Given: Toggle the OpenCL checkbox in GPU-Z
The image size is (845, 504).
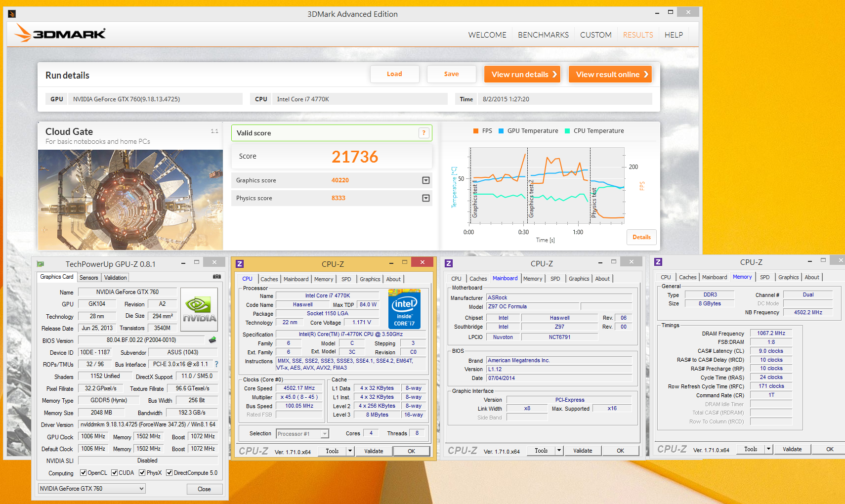Looking at the screenshot, I should pos(83,473).
